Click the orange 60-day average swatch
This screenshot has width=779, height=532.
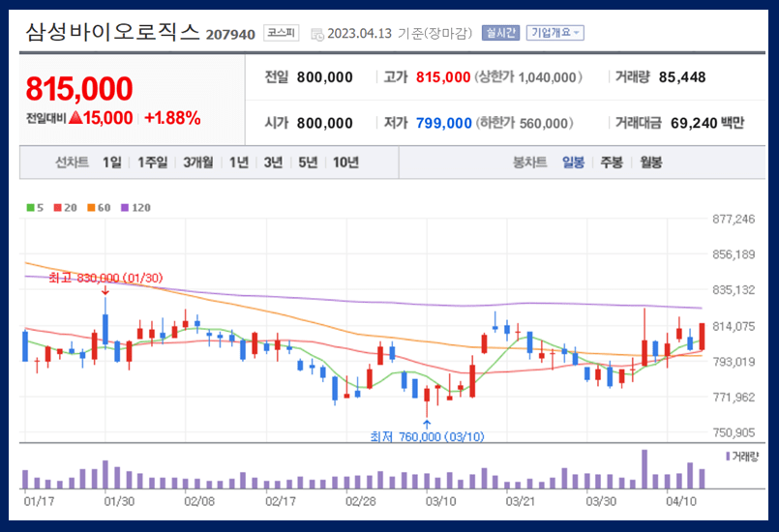(91, 208)
